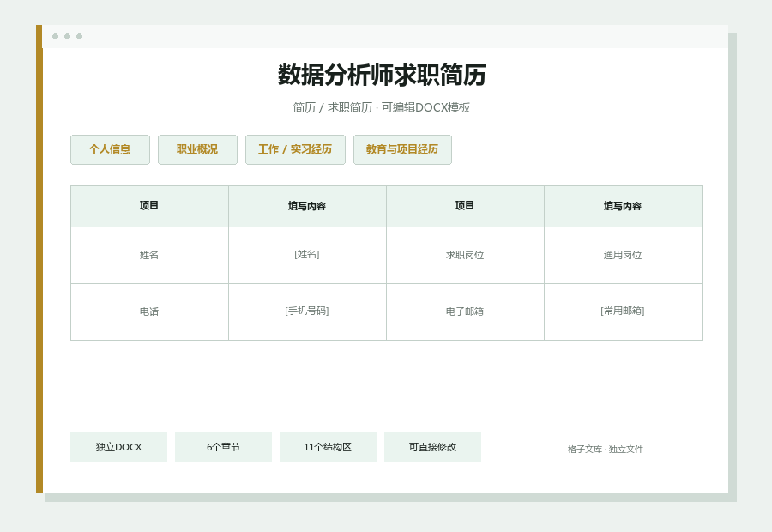Open the 教育与项目经历 tab

pyautogui.click(x=402, y=150)
